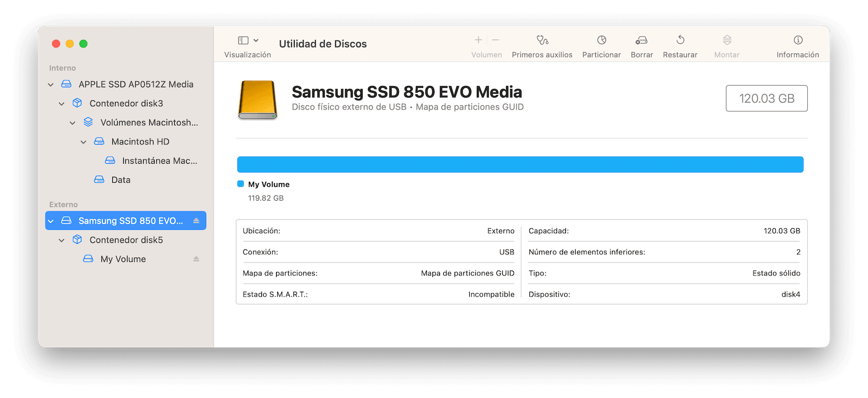Eject My Volume with eject icon
Screen dimensions: 868x398
196,259
